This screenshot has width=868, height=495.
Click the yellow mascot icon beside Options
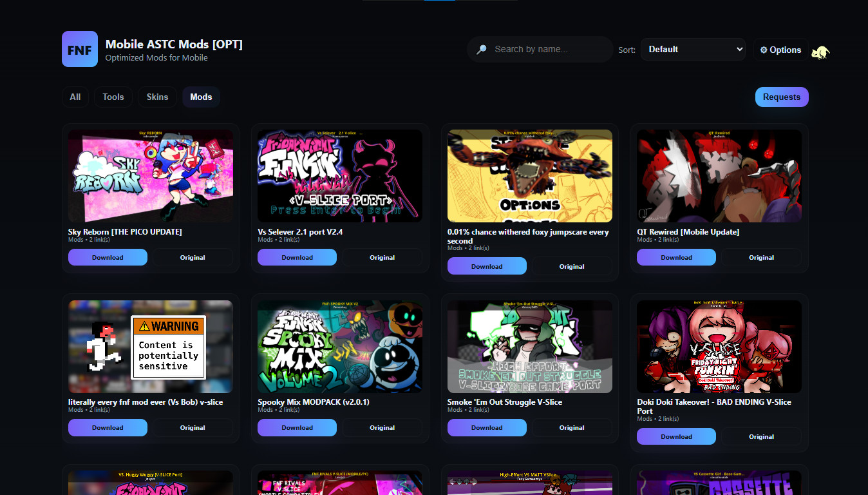820,52
